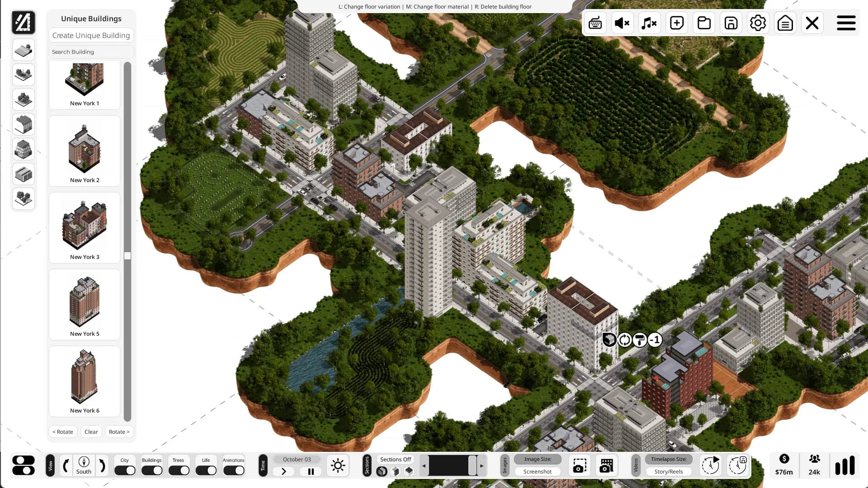The height and width of the screenshot is (488, 868).
Task: Toggle the Buildings visibility switch
Action: [152, 470]
